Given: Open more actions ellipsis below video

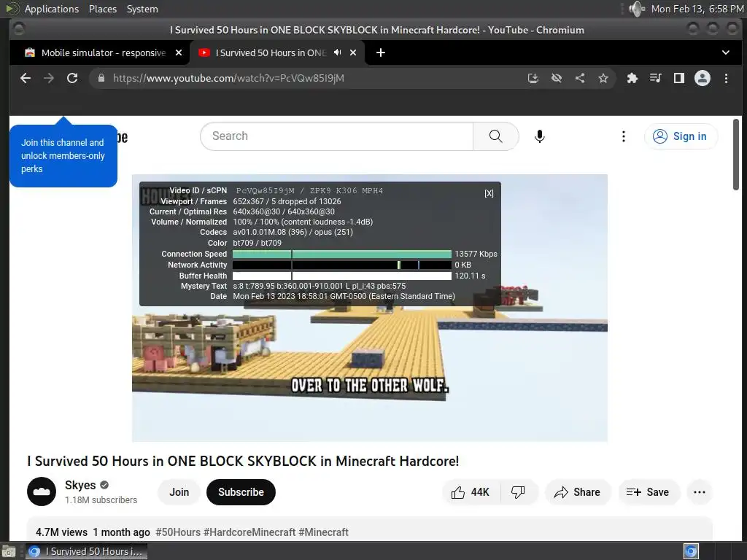Looking at the screenshot, I should [x=700, y=492].
